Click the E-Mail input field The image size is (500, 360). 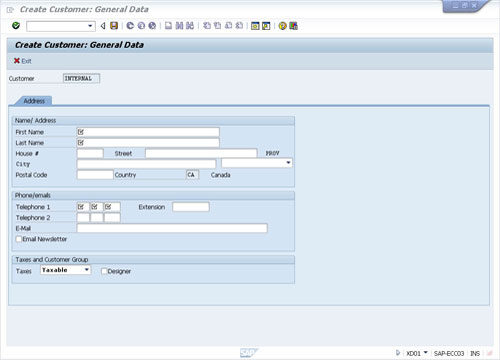tap(172, 228)
